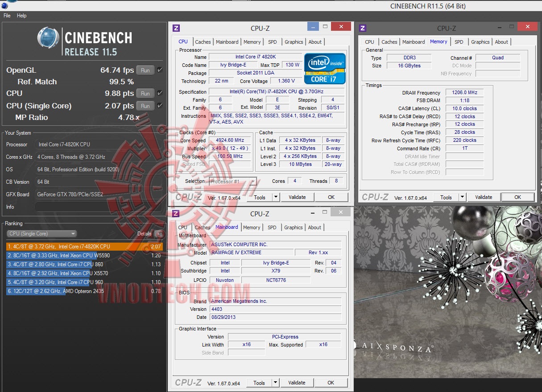This screenshot has height=392, width=542.
Task: Switch to About tab in the Mainboard CPU-Z window
Action: [x=314, y=227]
